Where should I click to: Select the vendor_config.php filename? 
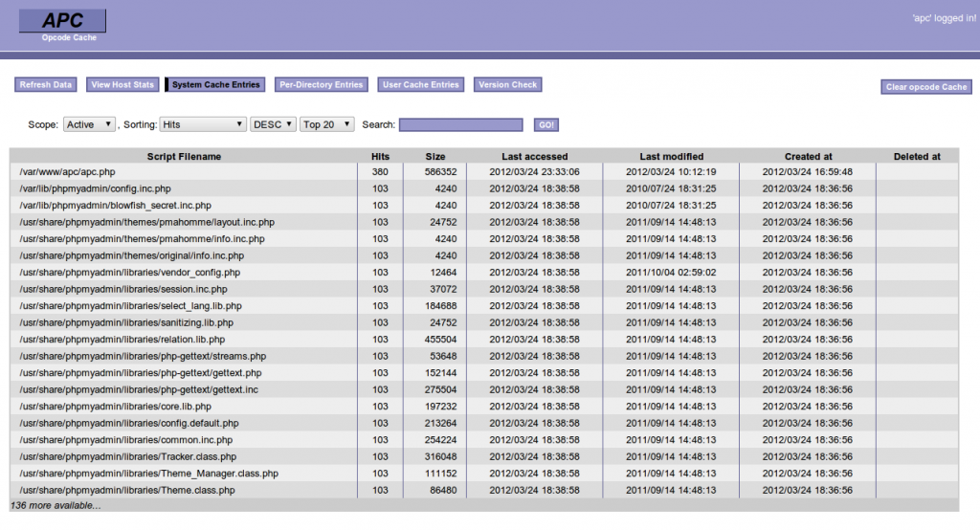click(130, 273)
